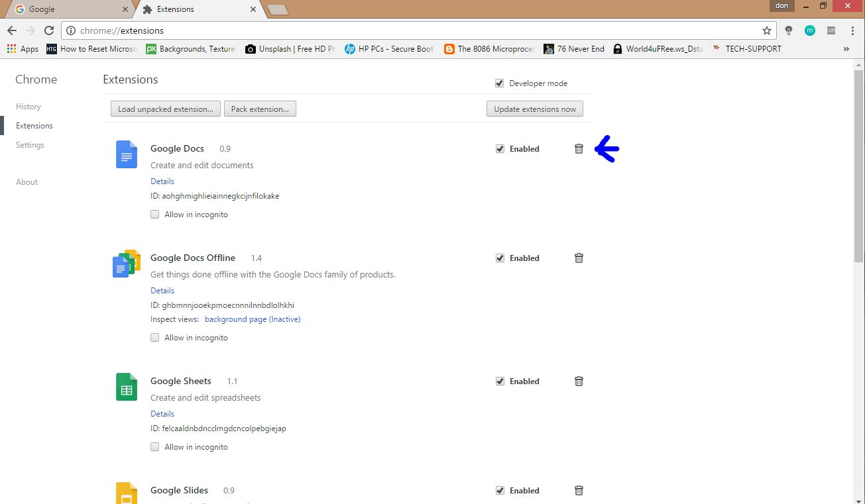Click the Google Sheets extension icon
Image resolution: width=865 pixels, height=504 pixels.
127,387
